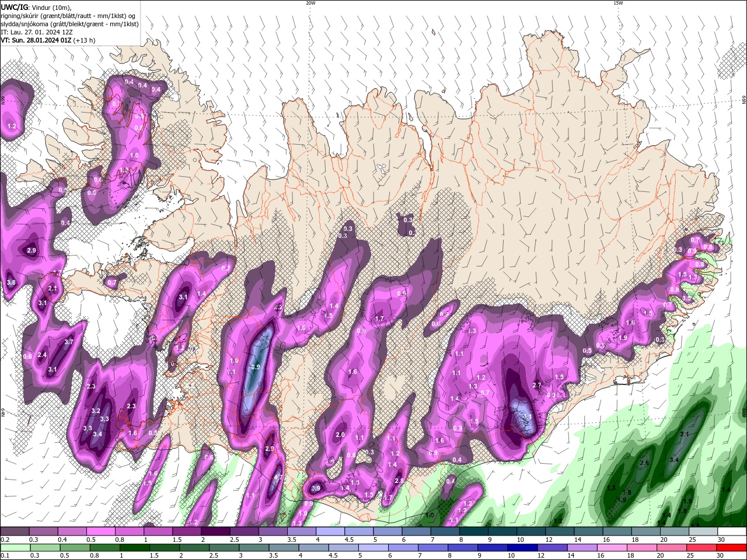The width and height of the screenshot is (747, 560).
Task: Click the 2.0 snow value on the map
Action: [x=340, y=435]
